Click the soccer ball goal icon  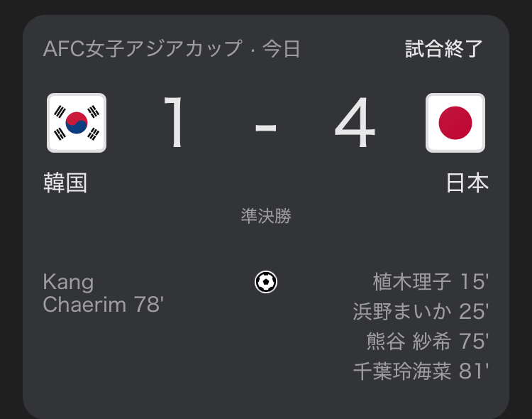[x=266, y=282]
